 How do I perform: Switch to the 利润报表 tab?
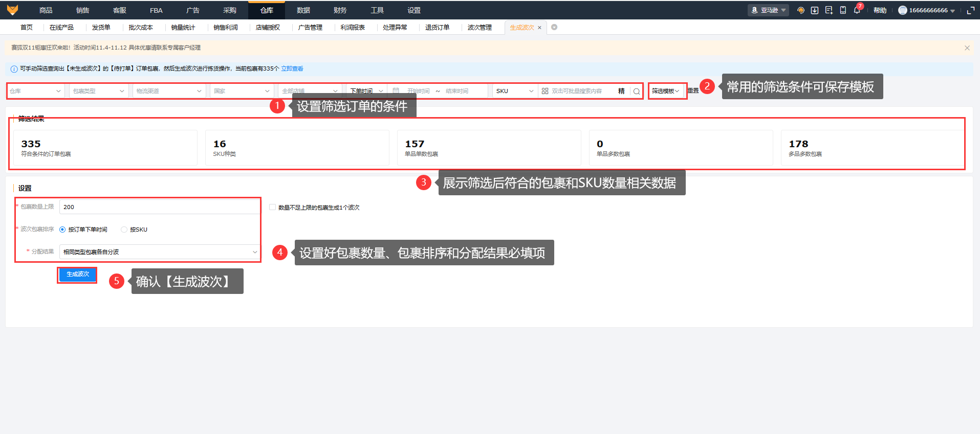(x=353, y=28)
